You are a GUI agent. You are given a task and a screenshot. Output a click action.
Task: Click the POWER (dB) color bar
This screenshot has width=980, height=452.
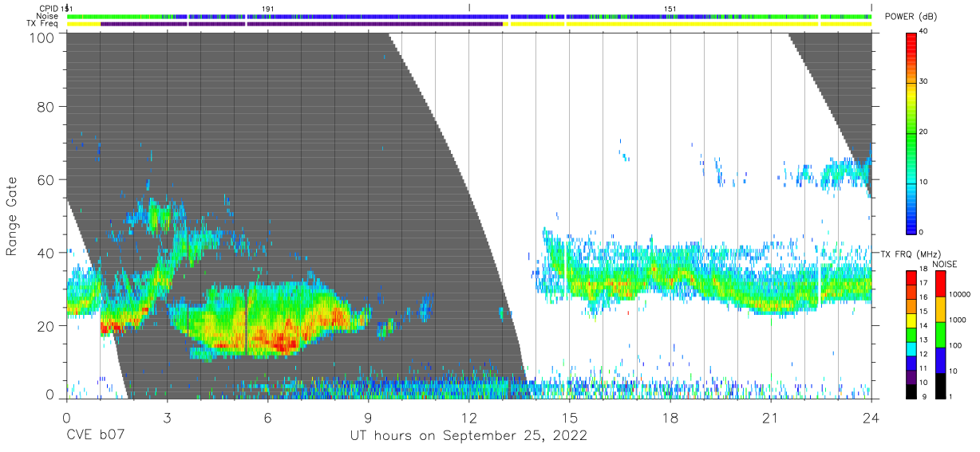911,132
